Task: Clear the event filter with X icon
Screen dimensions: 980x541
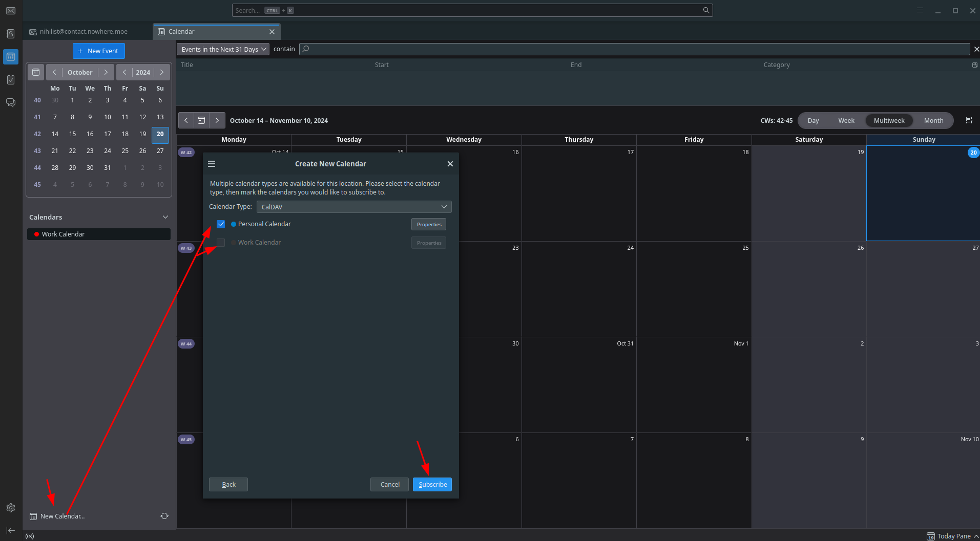Action: 976,49
